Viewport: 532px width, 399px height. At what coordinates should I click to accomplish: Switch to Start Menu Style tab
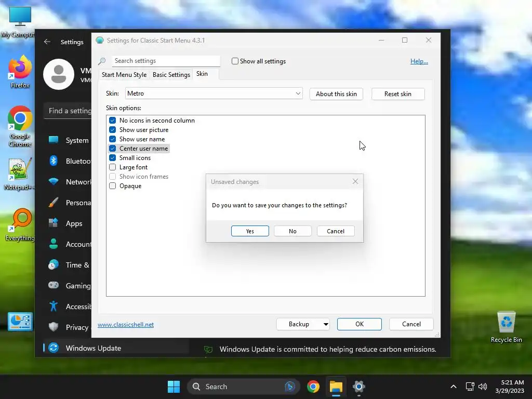coord(124,75)
